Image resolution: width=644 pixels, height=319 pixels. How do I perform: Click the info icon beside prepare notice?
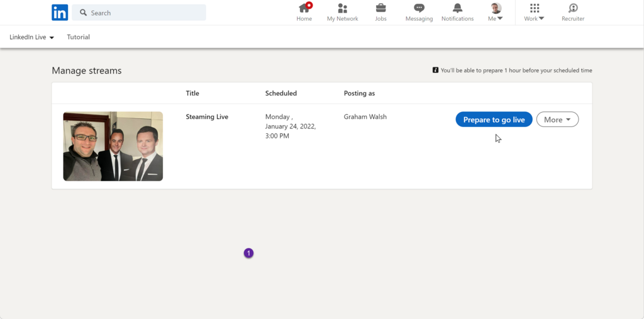coord(435,70)
